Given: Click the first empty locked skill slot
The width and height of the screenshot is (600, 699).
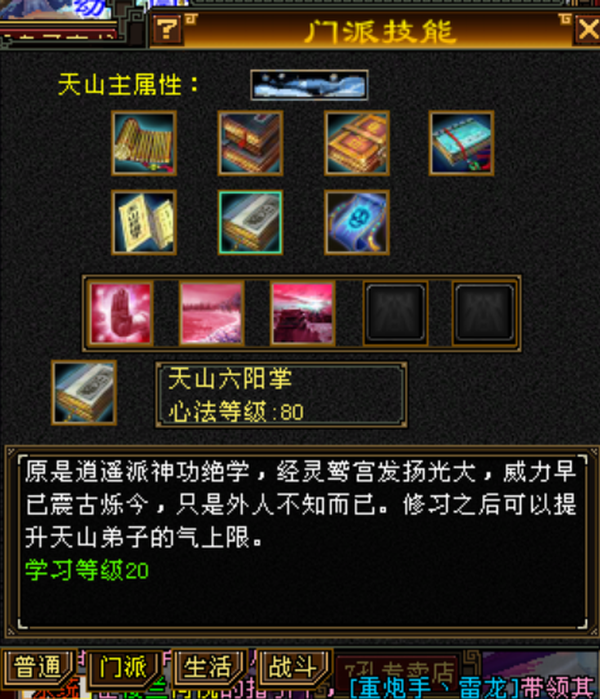Looking at the screenshot, I should click(395, 313).
